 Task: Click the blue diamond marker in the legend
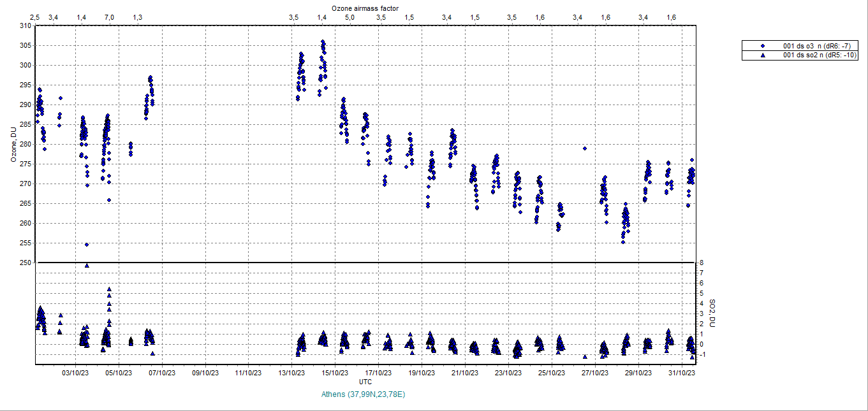tap(763, 46)
